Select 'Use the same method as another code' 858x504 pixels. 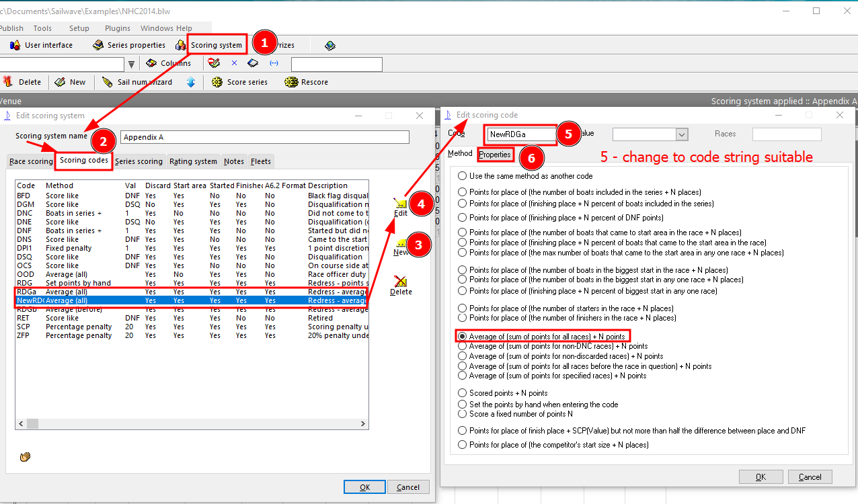coord(525,176)
